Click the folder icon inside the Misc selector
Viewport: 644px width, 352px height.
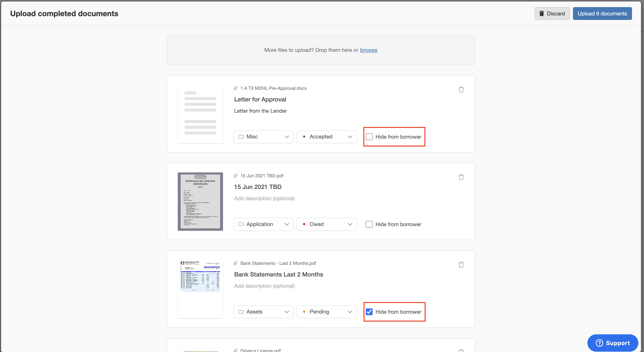click(241, 136)
